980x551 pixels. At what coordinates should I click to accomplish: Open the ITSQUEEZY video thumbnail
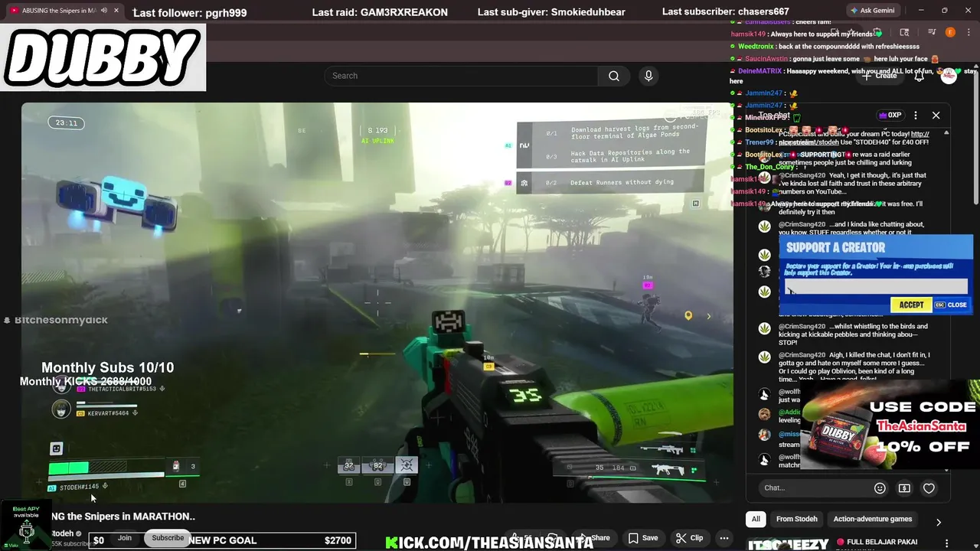(x=788, y=543)
